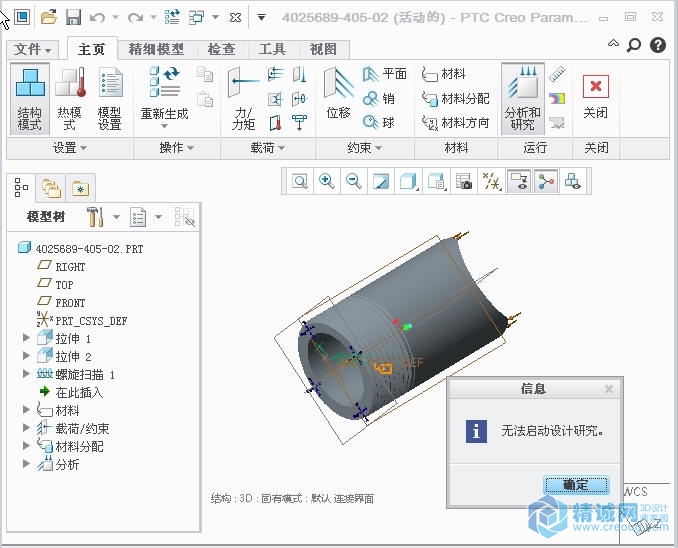
Task: Click the ribbon minimize caret icon
Action: 613,43
